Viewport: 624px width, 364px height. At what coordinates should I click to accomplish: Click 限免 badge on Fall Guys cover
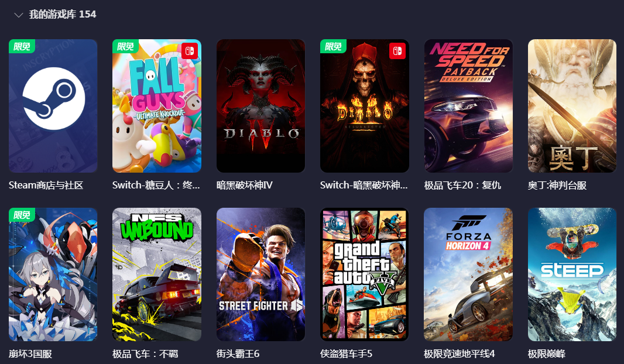click(x=125, y=46)
